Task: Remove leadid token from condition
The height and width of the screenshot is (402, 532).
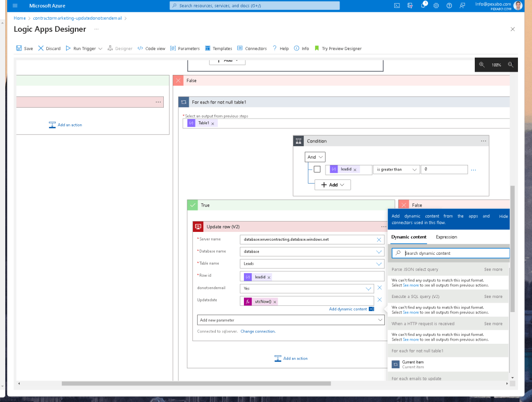Action: point(355,170)
